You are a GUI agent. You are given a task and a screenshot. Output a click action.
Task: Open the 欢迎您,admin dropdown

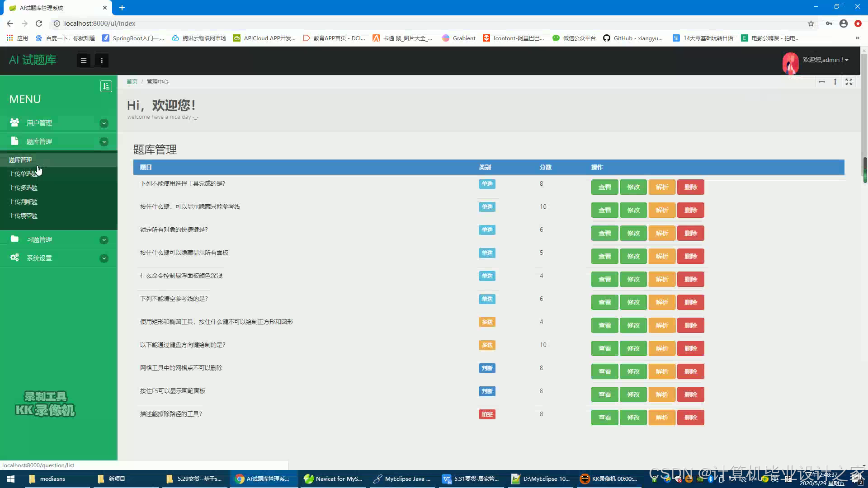[x=826, y=60]
